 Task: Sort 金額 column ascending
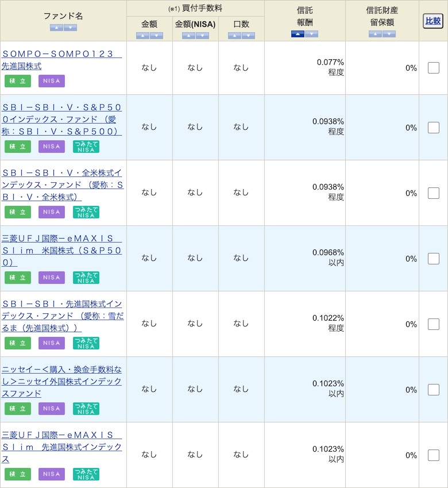coord(142,36)
